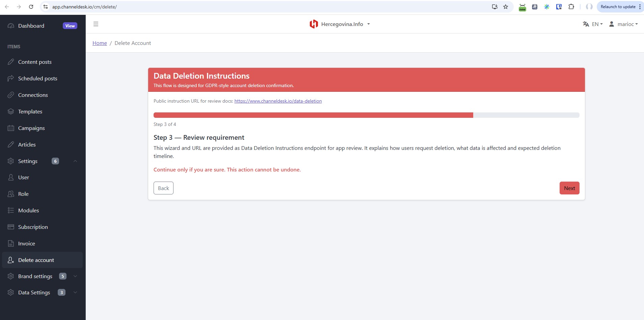The width and height of the screenshot is (644, 320).
Task: Collapse the Settings sidebar group
Action: click(75, 161)
